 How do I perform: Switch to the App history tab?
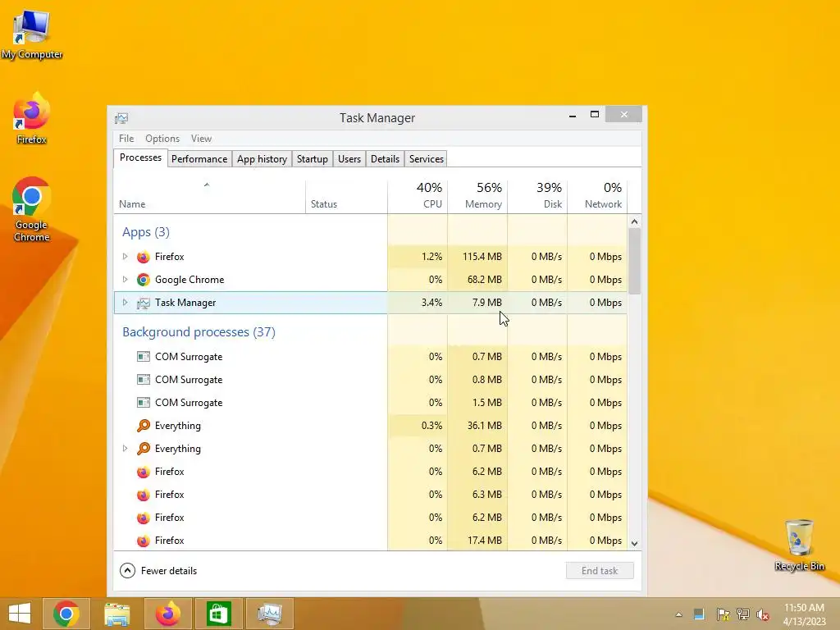point(262,159)
